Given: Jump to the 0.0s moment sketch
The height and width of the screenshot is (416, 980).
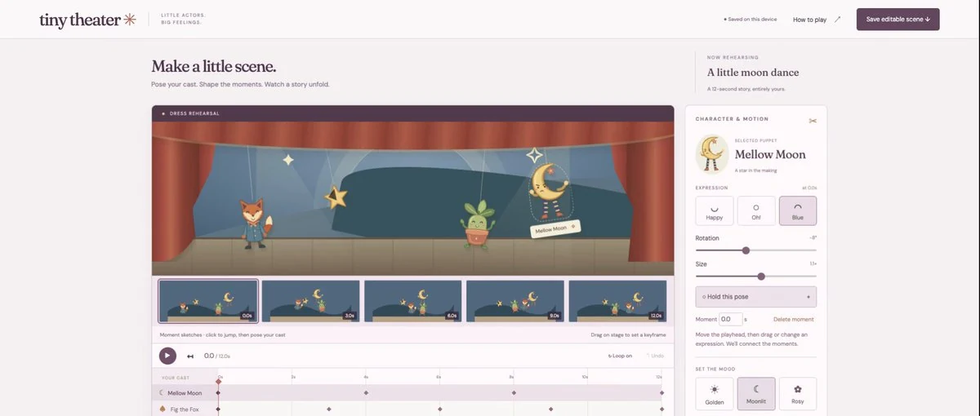Looking at the screenshot, I should [x=208, y=300].
